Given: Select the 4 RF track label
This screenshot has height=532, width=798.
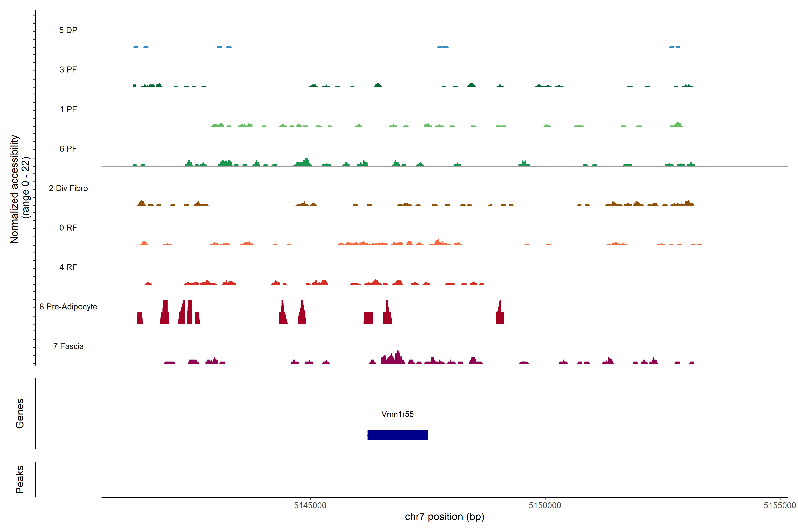Looking at the screenshot, I should point(68,267).
